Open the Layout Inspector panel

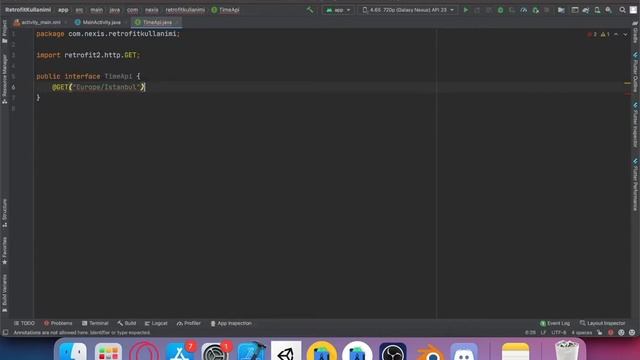[602, 323]
